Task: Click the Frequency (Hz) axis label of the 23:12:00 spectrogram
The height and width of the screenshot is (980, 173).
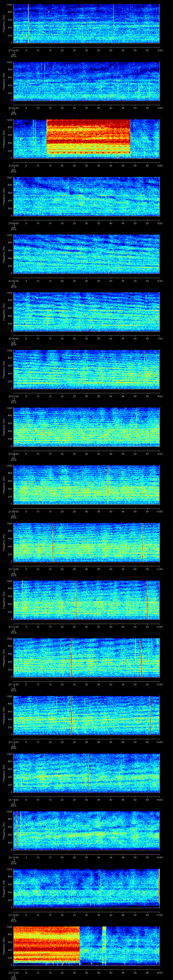Action: tap(4, 657)
